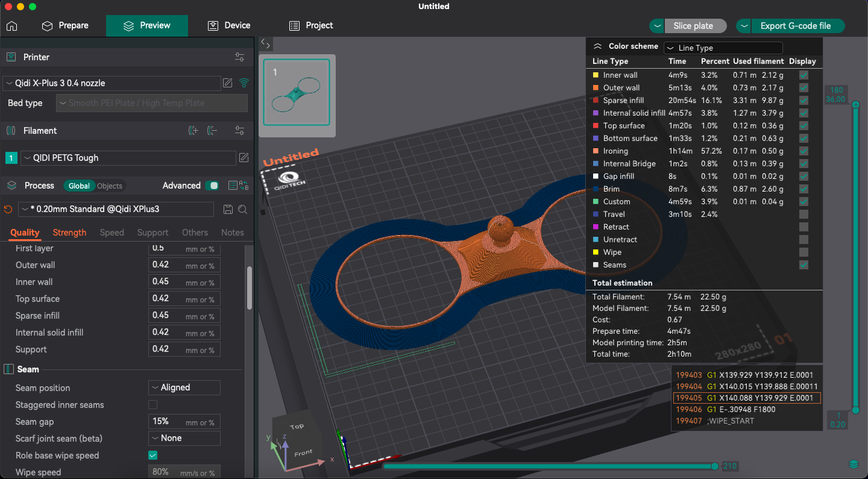Show Travel moves in display
This screenshot has height=479, width=868.
pos(804,214)
